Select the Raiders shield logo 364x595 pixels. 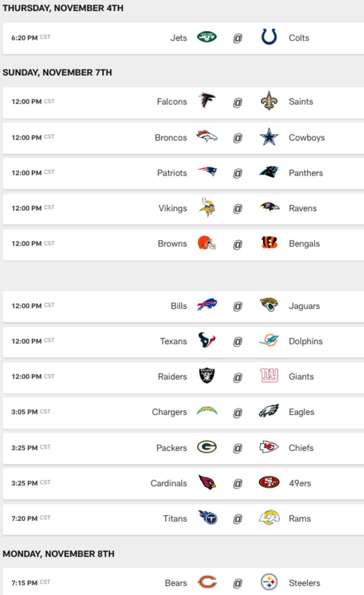207,376
